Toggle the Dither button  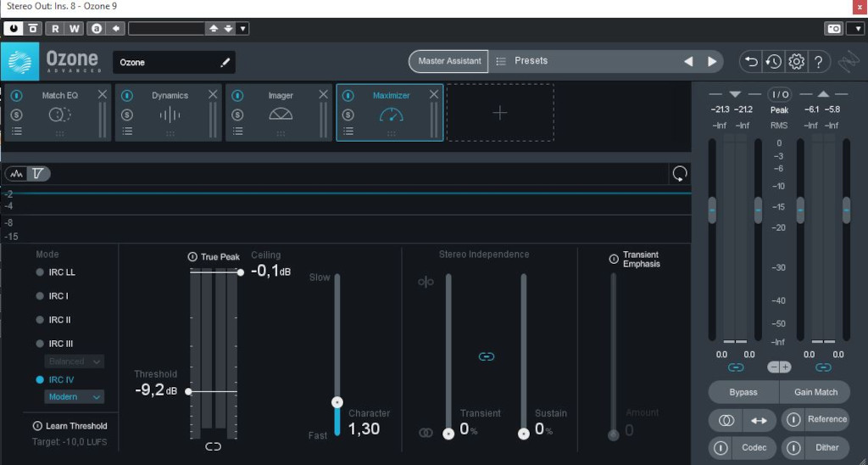coord(815,447)
